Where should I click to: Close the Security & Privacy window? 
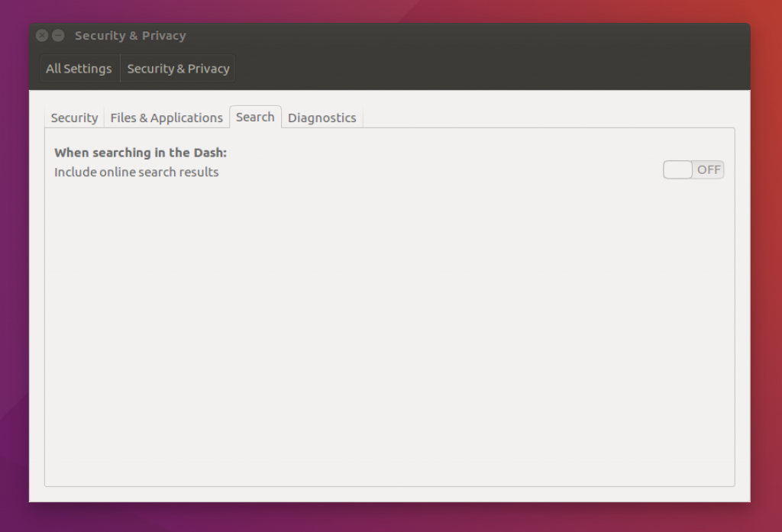(42, 36)
